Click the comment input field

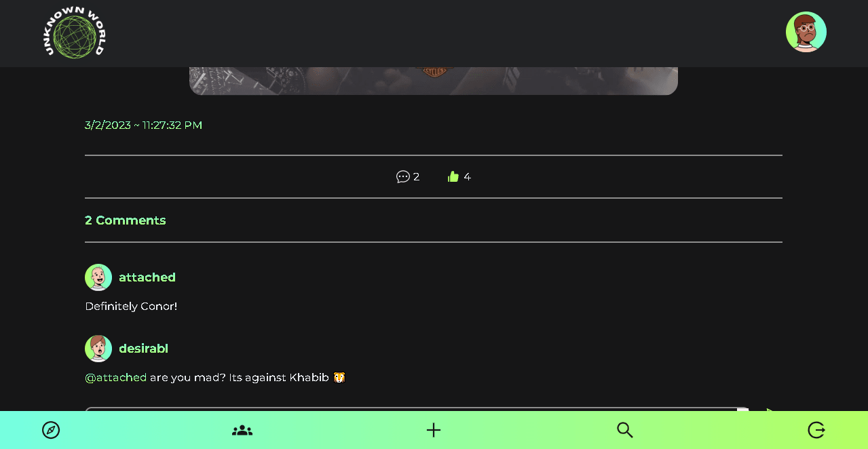point(417,409)
